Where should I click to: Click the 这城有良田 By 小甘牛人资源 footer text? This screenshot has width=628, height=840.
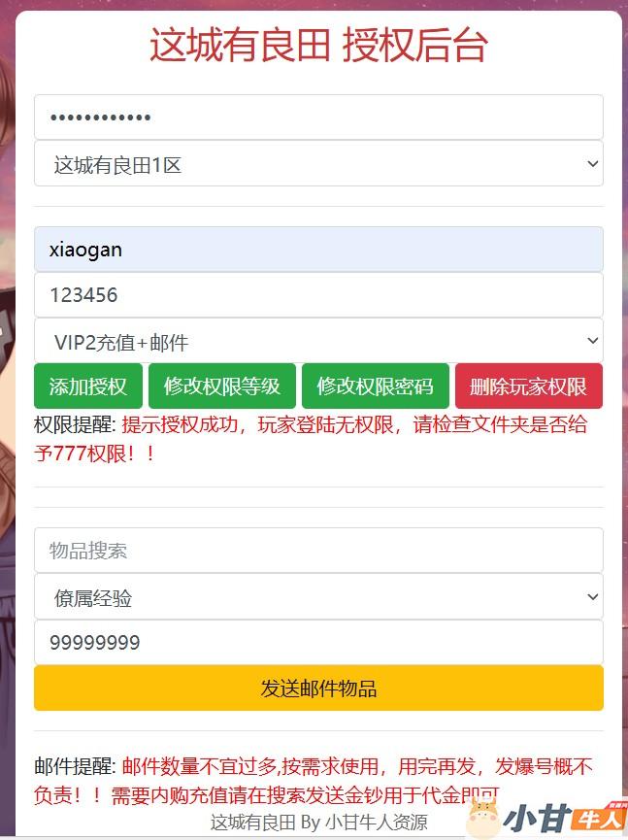click(318, 823)
